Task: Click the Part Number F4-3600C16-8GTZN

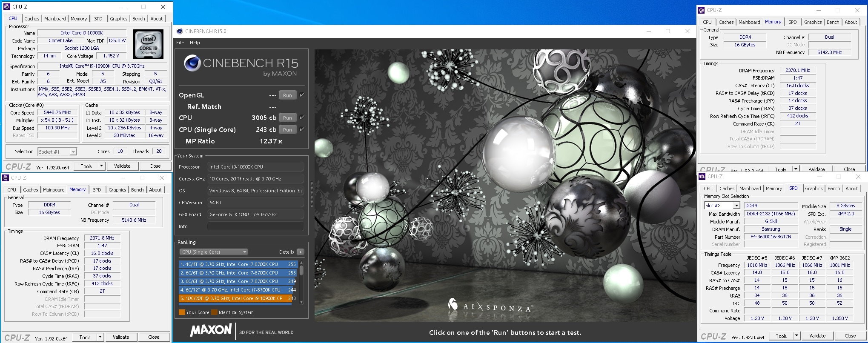Action: pos(771,237)
